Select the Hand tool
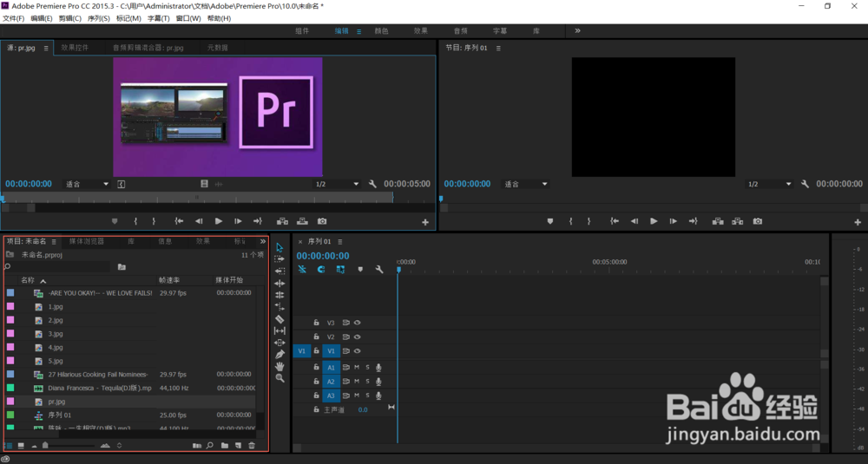Viewport: 868px width, 464px height. point(279,366)
